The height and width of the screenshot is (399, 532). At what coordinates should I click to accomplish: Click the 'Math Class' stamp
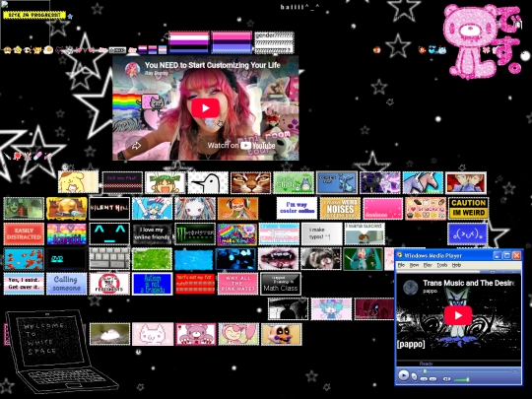point(281,284)
